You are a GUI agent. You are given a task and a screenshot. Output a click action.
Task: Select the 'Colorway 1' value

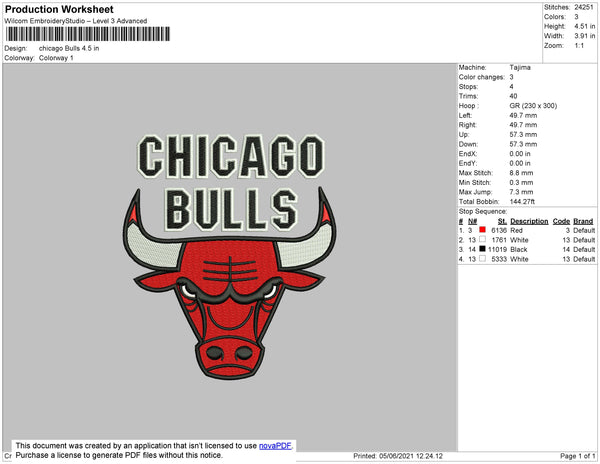(x=56, y=58)
